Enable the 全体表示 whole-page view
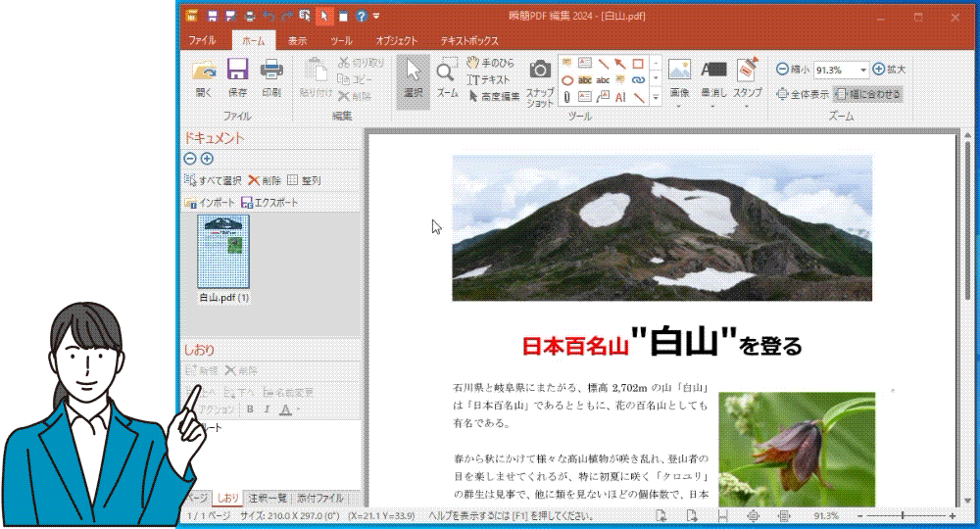 click(x=803, y=95)
